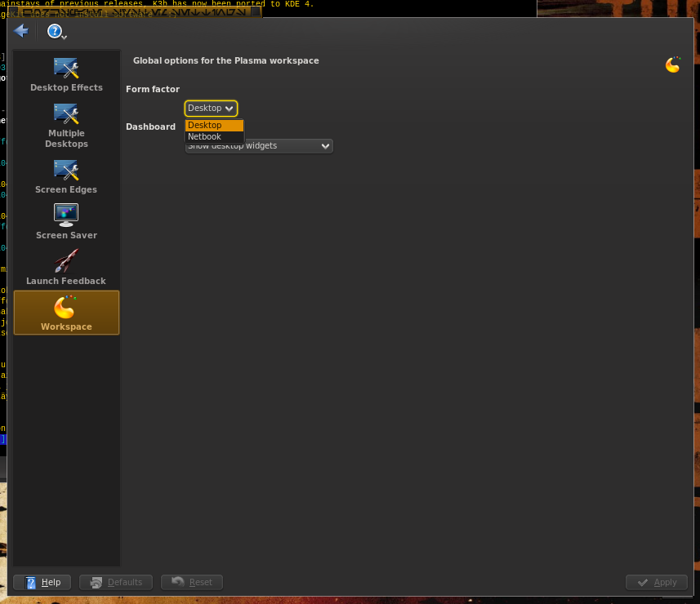Open Screen Saver settings
The image size is (700, 604).
66,222
